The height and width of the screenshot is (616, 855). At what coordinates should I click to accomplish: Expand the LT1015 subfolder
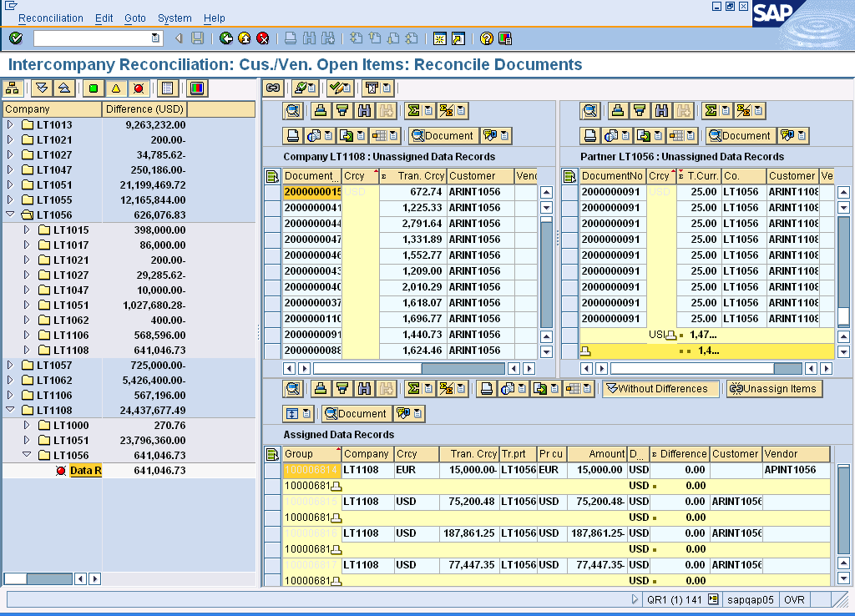coord(27,230)
